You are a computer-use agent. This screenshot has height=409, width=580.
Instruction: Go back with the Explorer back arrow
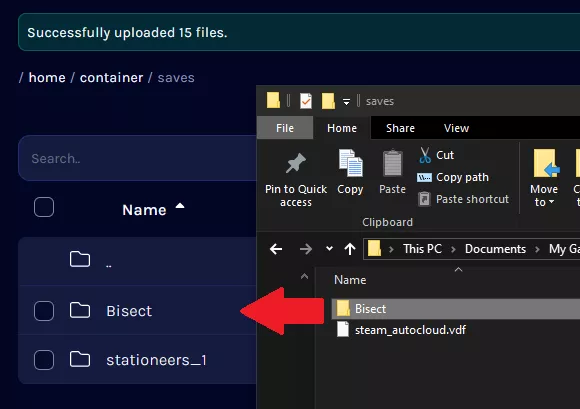pos(276,249)
